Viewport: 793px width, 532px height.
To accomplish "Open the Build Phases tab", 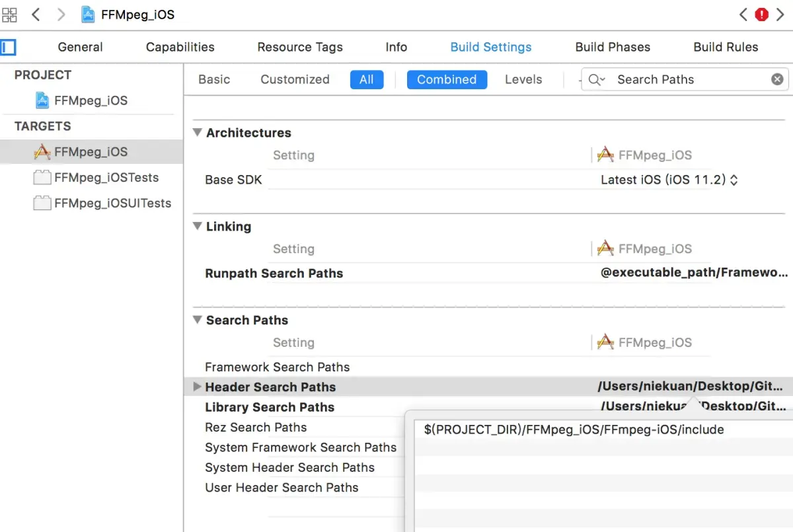I will [613, 47].
